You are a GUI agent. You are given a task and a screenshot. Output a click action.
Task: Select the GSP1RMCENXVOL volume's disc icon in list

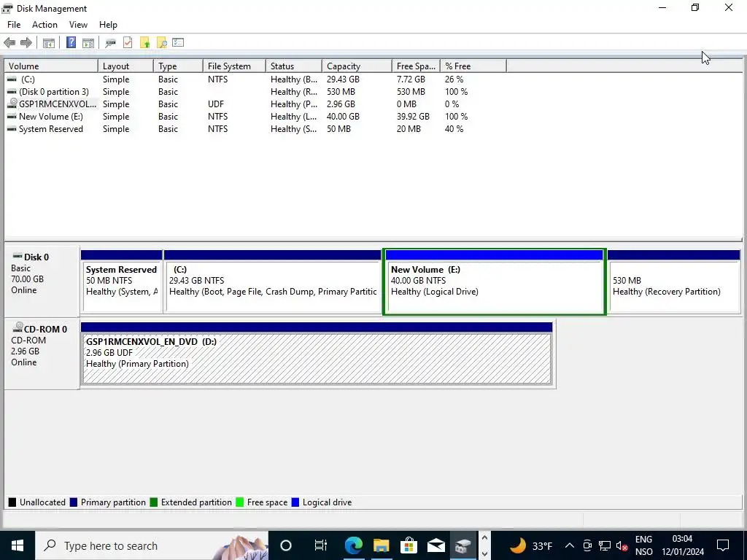tap(12, 104)
